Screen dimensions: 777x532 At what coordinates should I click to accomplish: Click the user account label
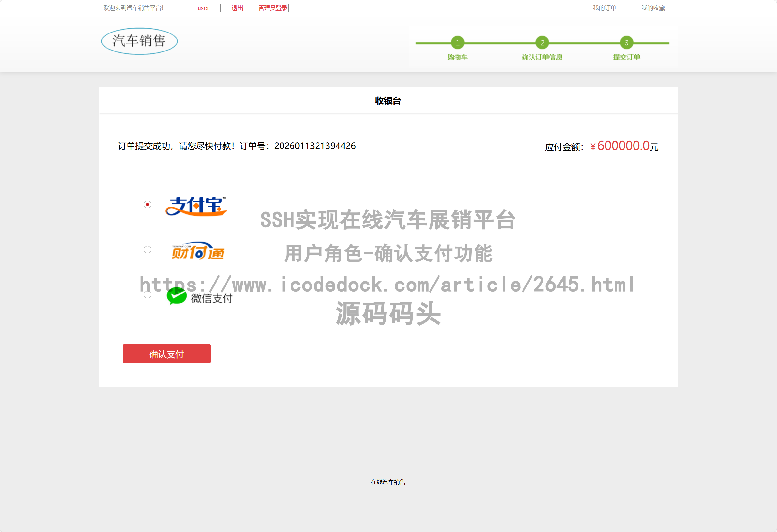point(203,8)
